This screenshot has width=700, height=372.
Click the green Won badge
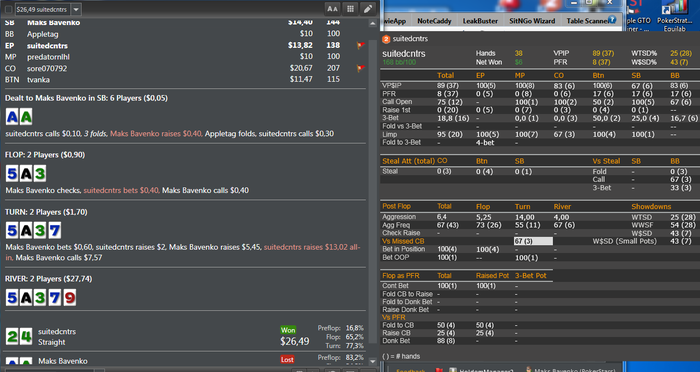point(288,330)
